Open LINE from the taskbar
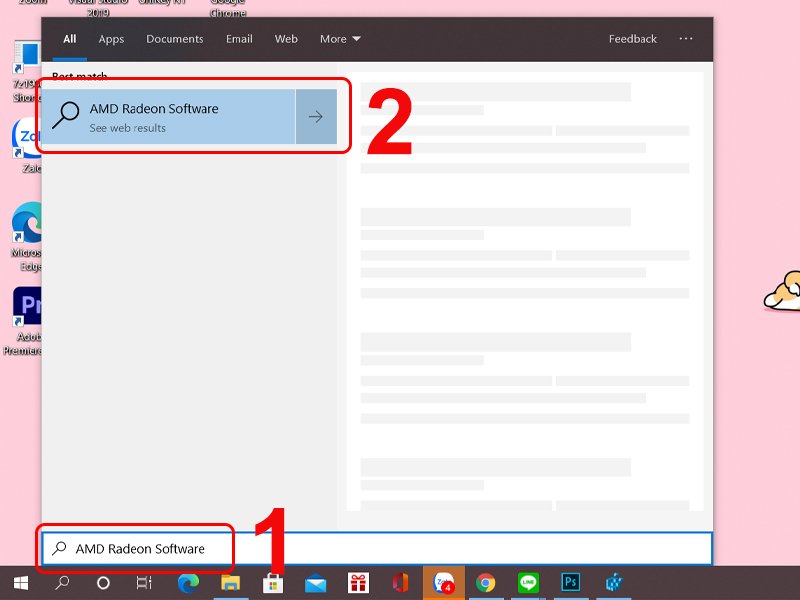 point(526,582)
